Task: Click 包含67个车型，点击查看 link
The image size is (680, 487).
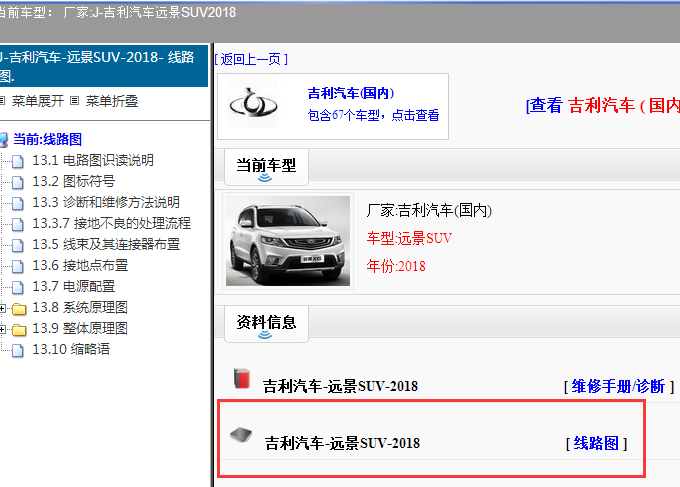Action: (x=373, y=115)
